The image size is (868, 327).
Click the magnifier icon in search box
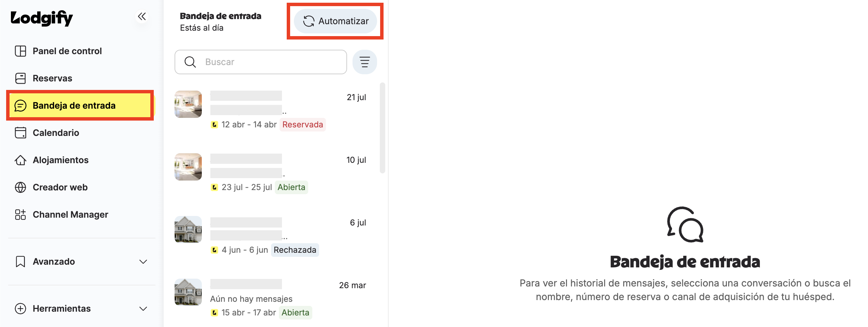tap(190, 62)
